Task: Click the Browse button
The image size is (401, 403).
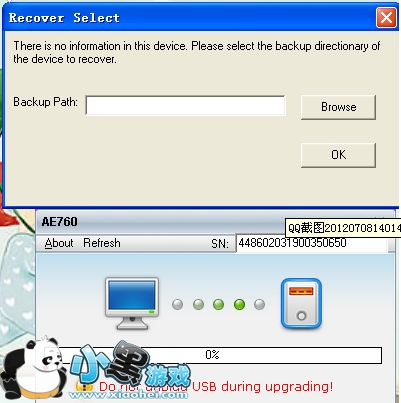Action: click(338, 107)
